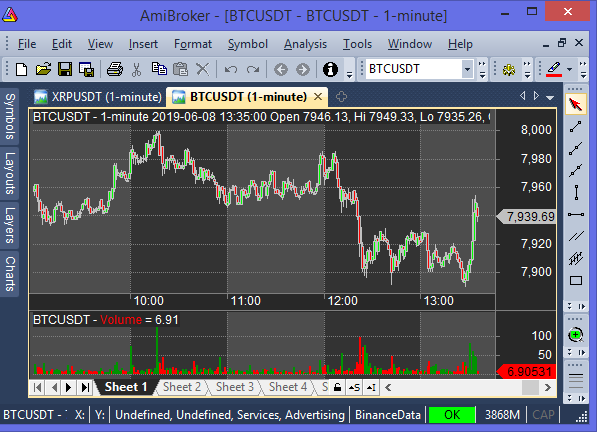Screen dimensions: 597x432
Task: Open the chart tab list dropdown
Action: click(550, 97)
